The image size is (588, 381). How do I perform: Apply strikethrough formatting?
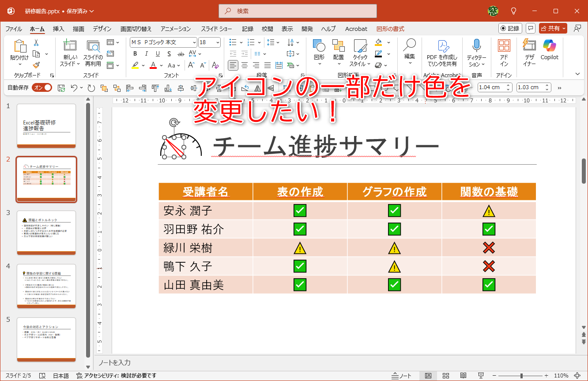181,54
